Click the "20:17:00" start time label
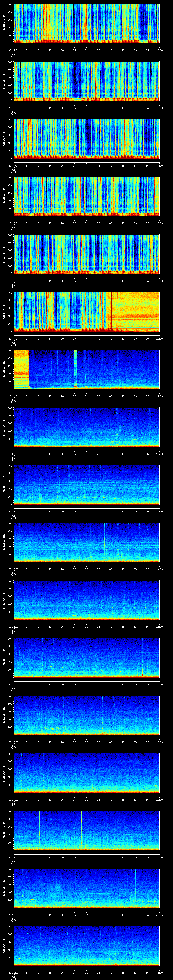This screenshot has height=980, width=173. coord(14,223)
